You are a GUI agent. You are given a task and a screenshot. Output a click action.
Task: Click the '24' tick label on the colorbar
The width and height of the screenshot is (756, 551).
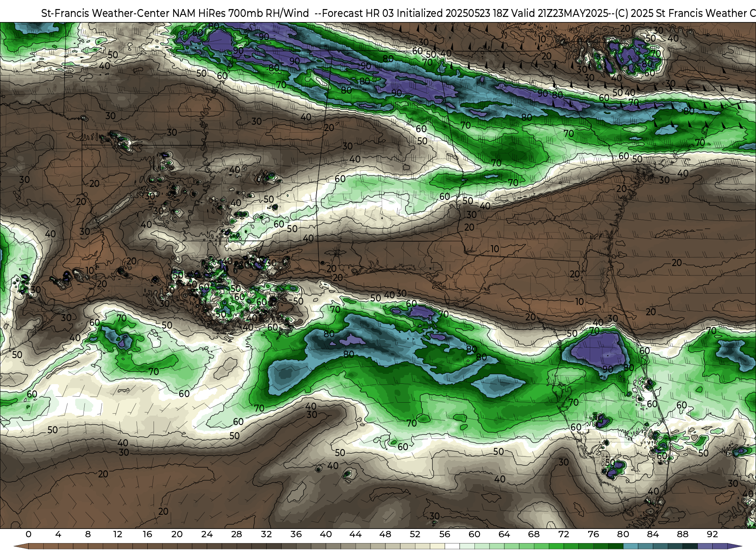(207, 534)
